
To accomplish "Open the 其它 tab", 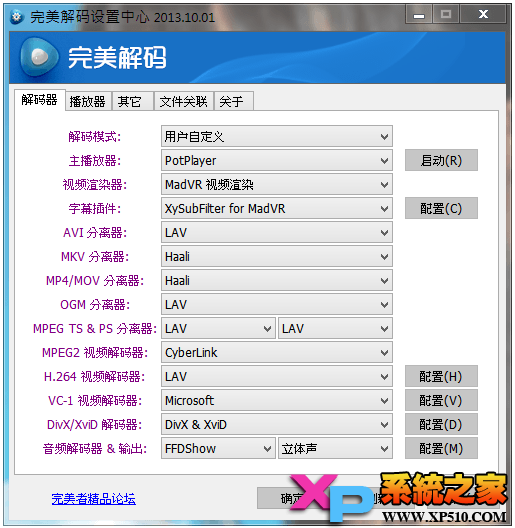I will click(133, 101).
